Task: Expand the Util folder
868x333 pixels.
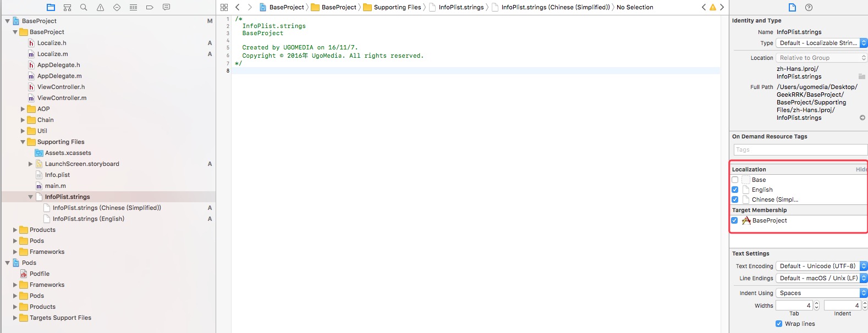Action: click(23, 131)
